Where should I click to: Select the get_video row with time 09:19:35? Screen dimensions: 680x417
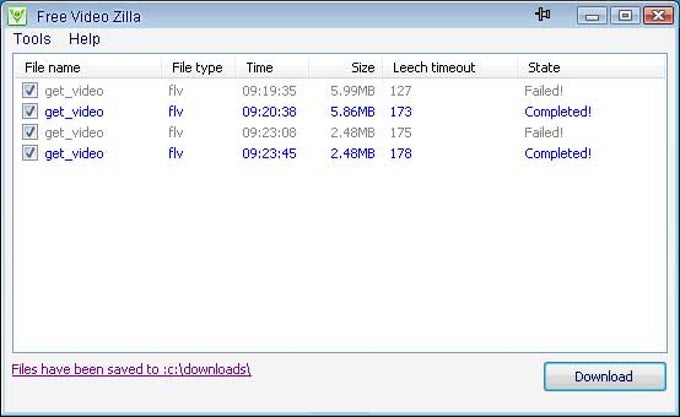[340, 91]
